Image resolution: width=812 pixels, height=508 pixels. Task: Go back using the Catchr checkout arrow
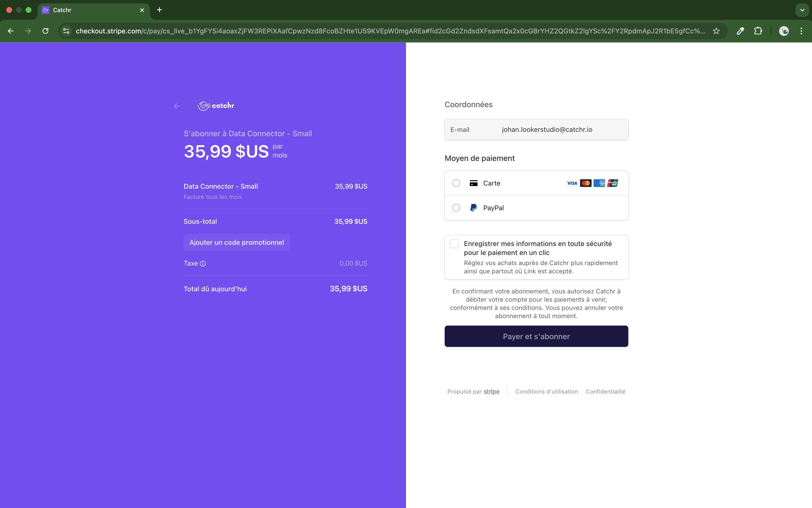click(x=177, y=106)
